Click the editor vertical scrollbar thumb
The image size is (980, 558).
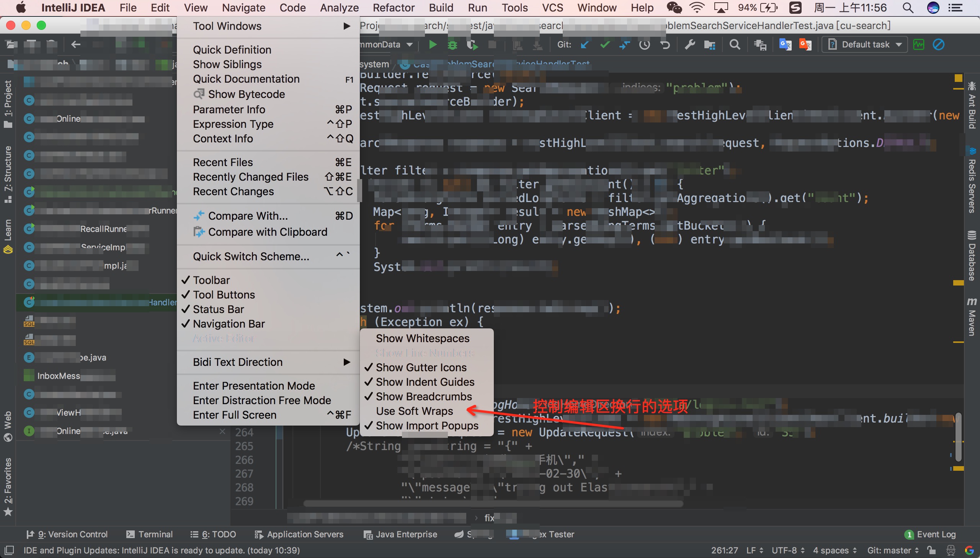pyautogui.click(x=958, y=437)
